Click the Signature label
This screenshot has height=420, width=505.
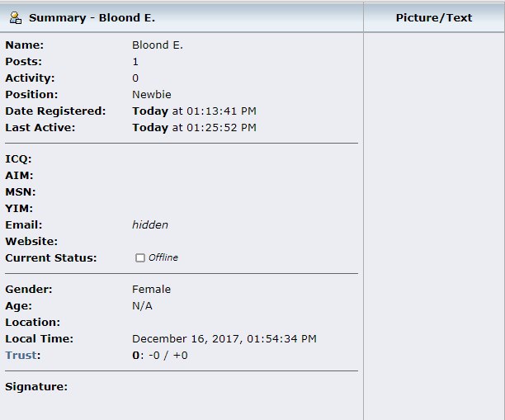coord(36,386)
